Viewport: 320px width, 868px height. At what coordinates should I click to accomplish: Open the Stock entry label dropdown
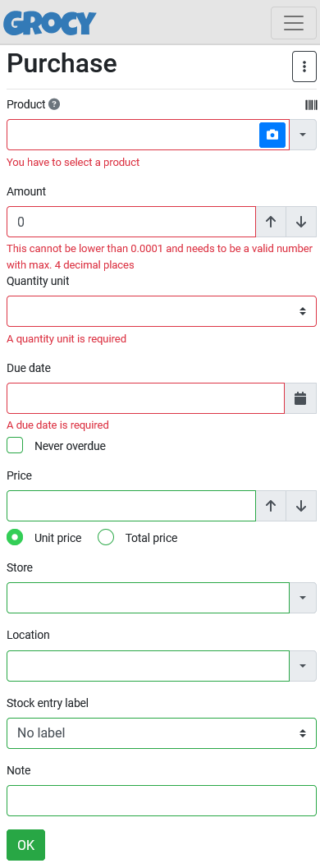162,733
